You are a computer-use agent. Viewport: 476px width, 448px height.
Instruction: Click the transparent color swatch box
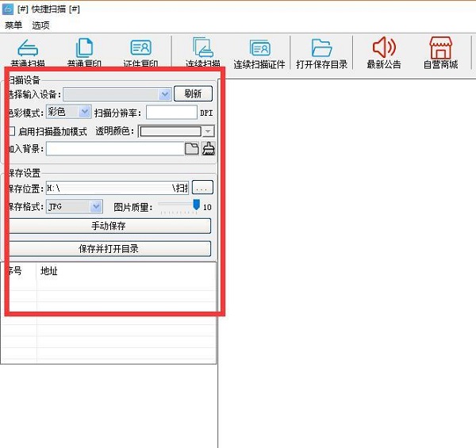171,132
